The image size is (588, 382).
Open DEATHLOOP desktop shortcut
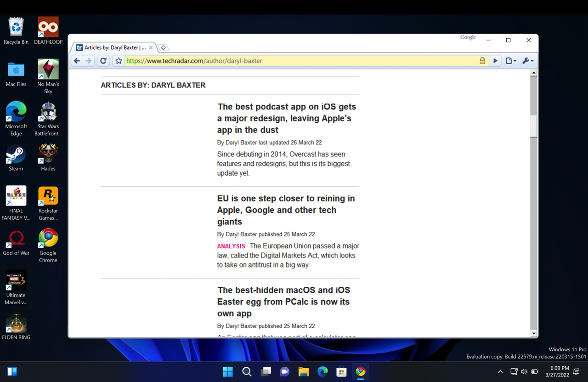coord(48,31)
